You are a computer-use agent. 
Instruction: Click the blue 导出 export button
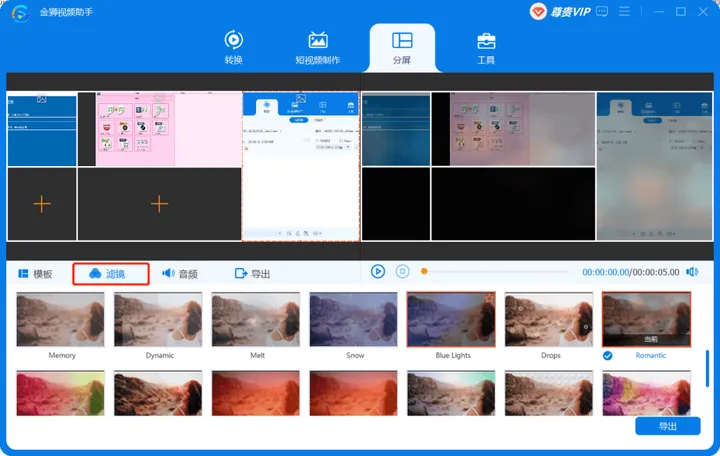tap(668, 426)
